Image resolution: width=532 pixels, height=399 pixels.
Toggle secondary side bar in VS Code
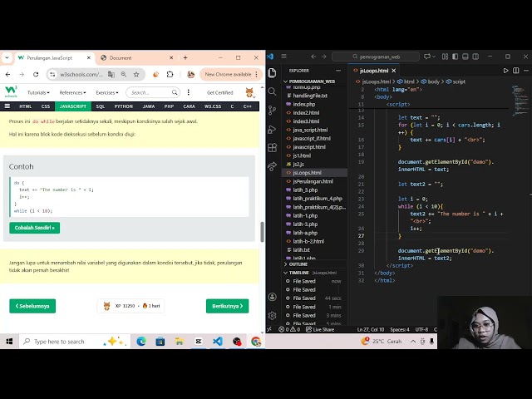[x=475, y=57]
